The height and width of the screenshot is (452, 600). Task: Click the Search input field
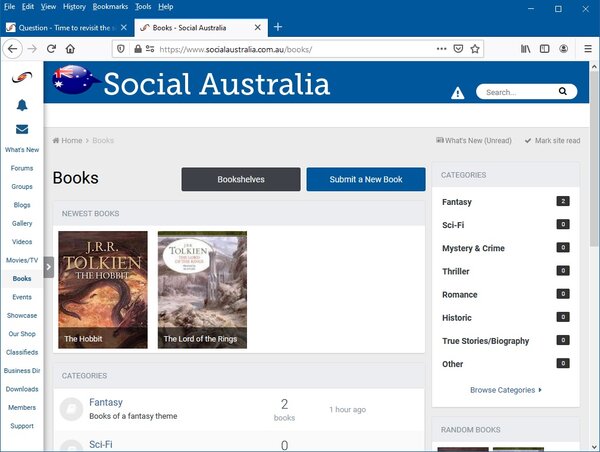(515, 92)
